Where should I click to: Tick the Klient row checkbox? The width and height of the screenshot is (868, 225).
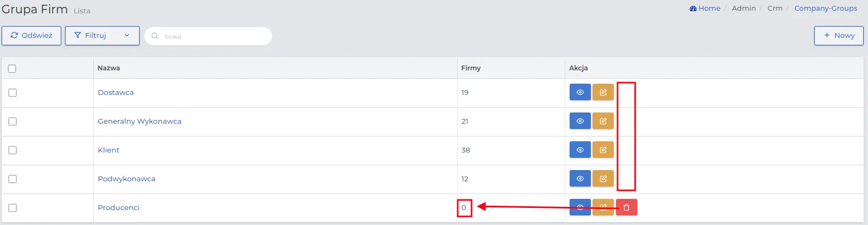coord(12,150)
